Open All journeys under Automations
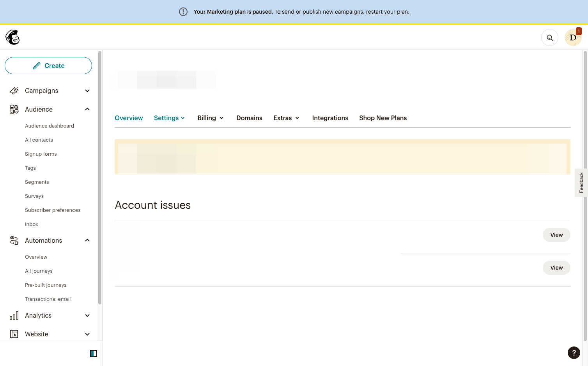Screen dimensions: 588x366 click(x=39, y=271)
